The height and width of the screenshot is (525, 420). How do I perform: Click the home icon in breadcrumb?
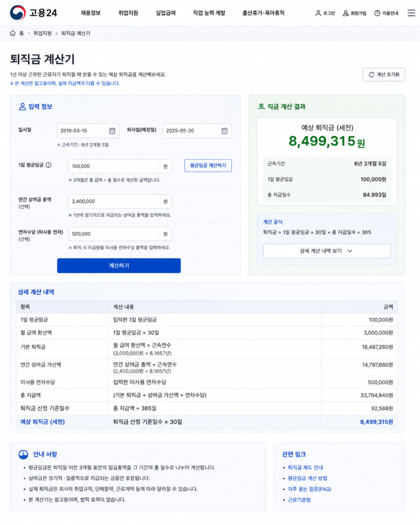13,33
